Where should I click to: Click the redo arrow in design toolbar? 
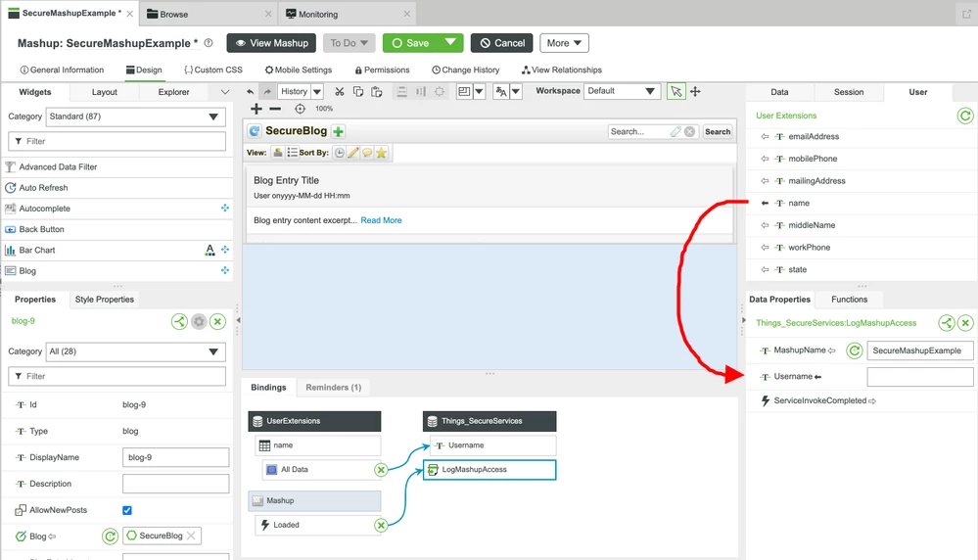(267, 92)
